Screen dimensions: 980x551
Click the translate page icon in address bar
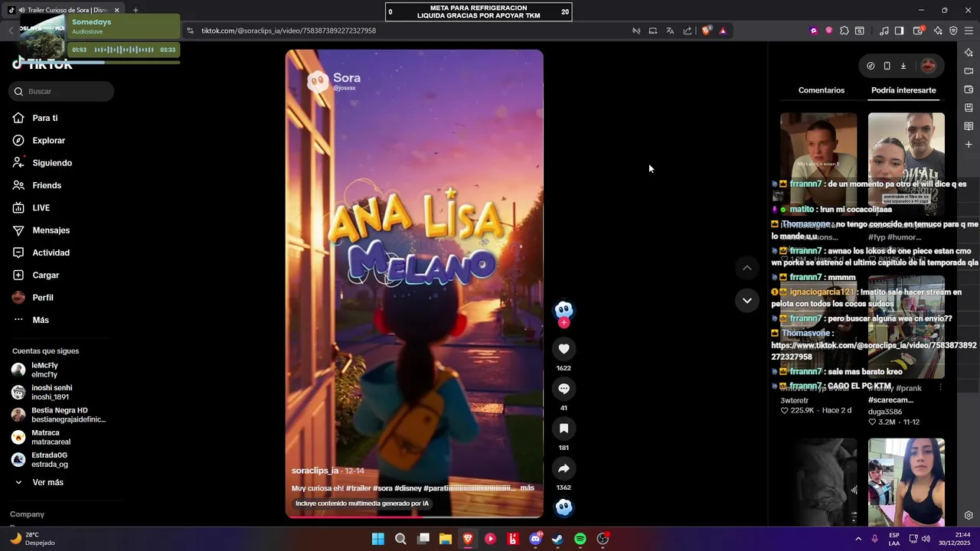(670, 31)
